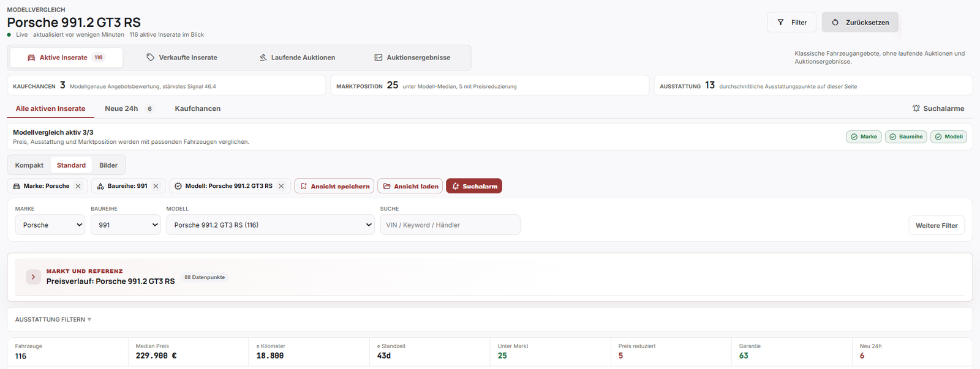
Task: Remove the Marke: Porsche filter chip
Action: 78,186
